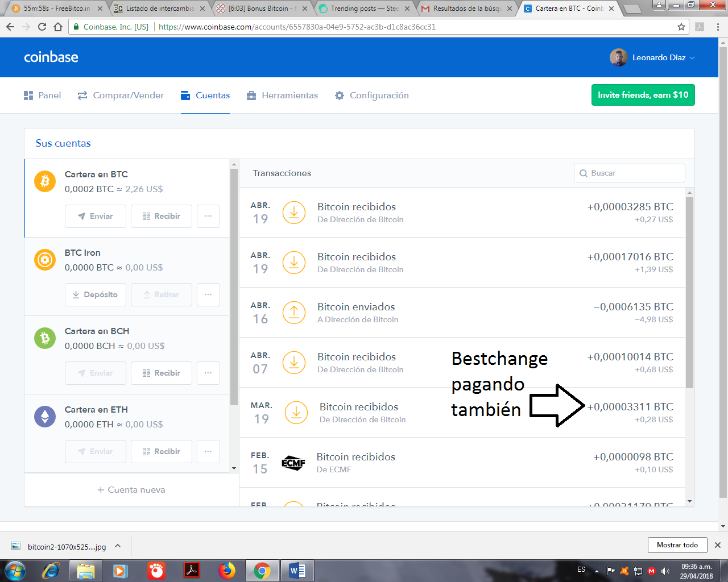
Task: Click the Invite friends, earn $10 button
Action: [643, 95]
